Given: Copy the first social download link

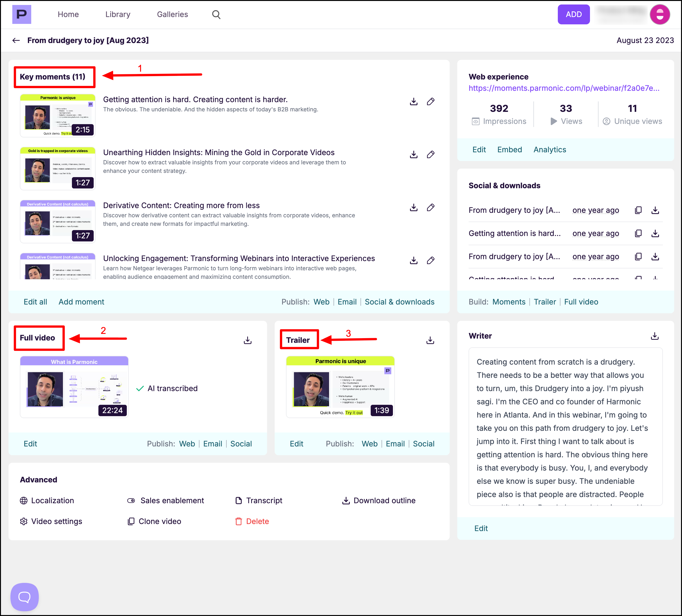Looking at the screenshot, I should point(638,210).
